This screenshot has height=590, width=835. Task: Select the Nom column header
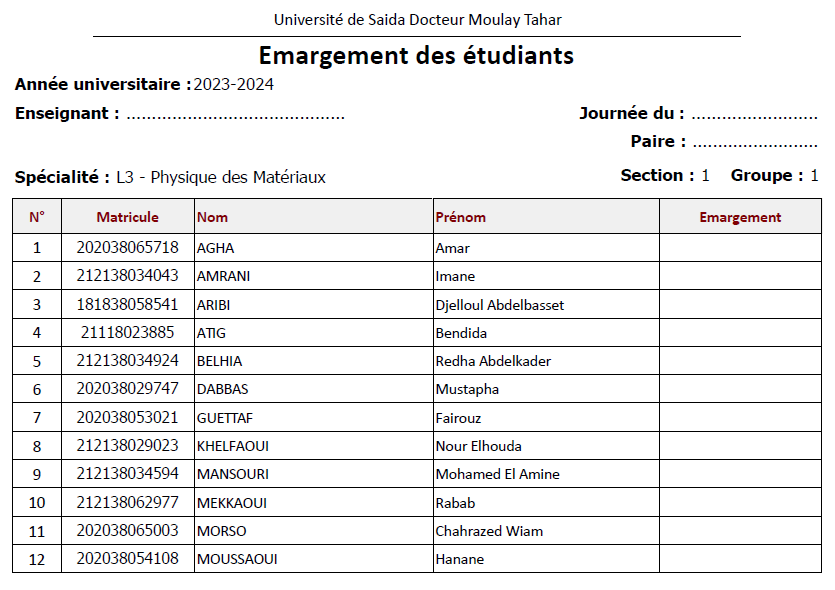tap(212, 217)
